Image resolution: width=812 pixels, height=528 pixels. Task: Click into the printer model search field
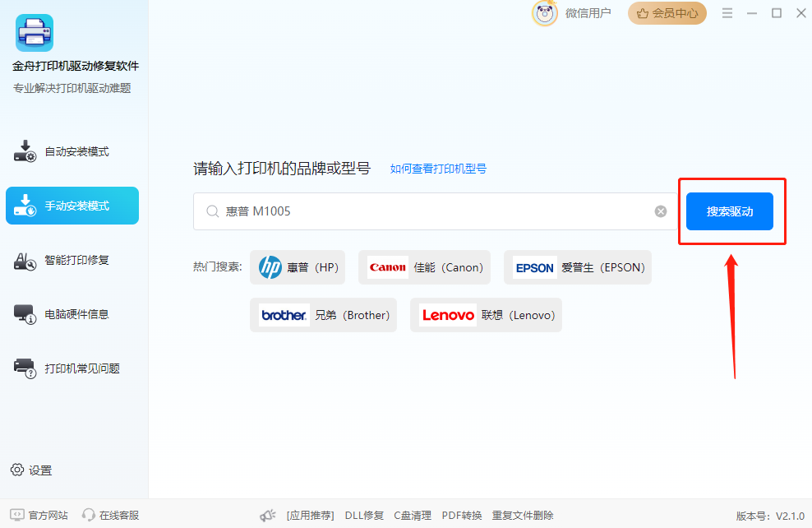point(435,211)
